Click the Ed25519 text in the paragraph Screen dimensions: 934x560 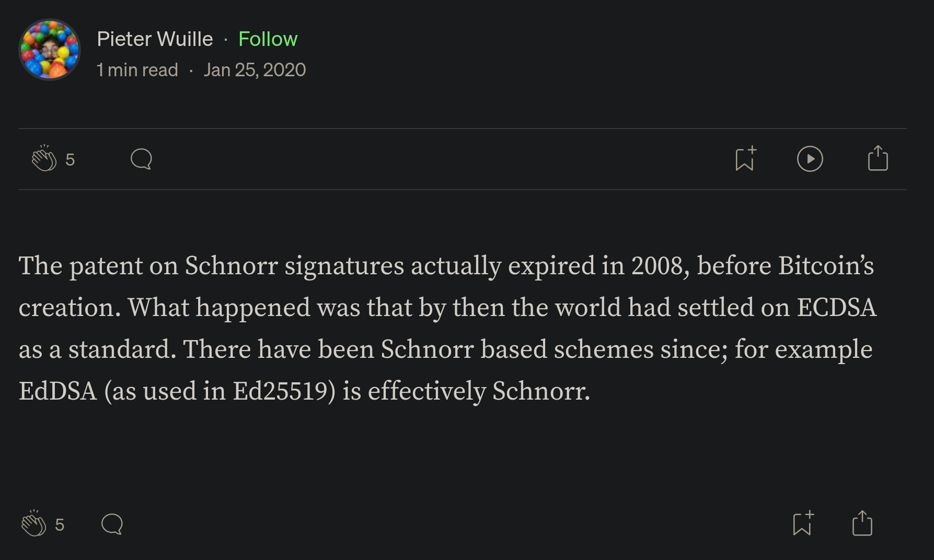[x=284, y=391]
